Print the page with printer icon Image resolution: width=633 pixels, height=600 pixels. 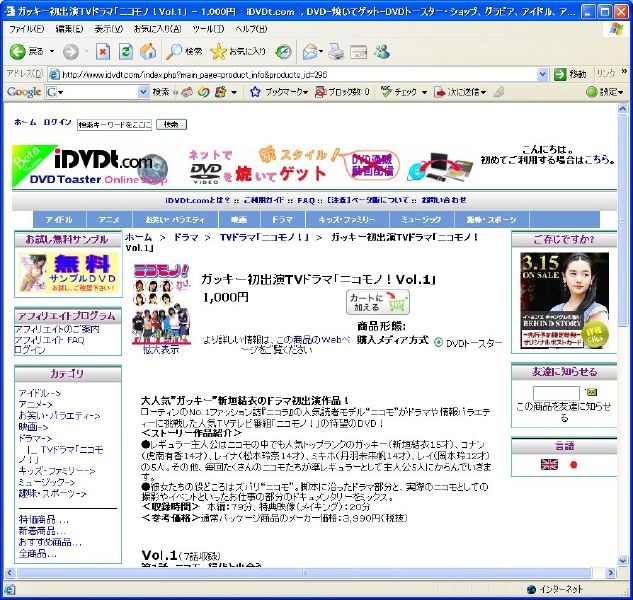[x=336, y=52]
